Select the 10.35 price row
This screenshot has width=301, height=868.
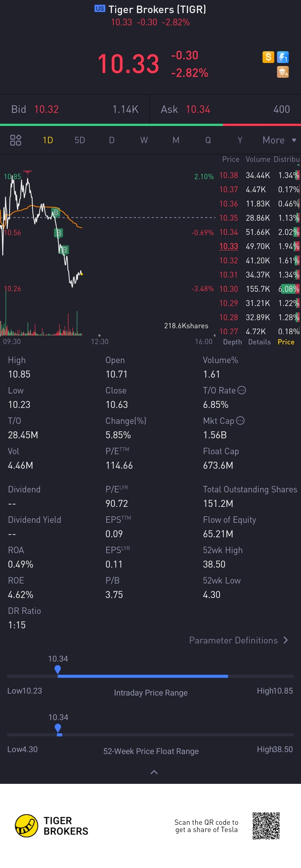(x=259, y=218)
